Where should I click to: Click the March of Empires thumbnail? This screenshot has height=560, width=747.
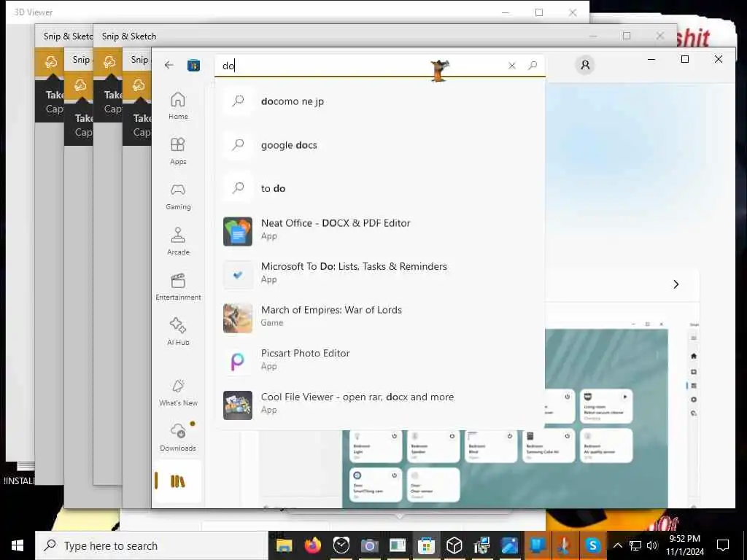click(x=238, y=318)
